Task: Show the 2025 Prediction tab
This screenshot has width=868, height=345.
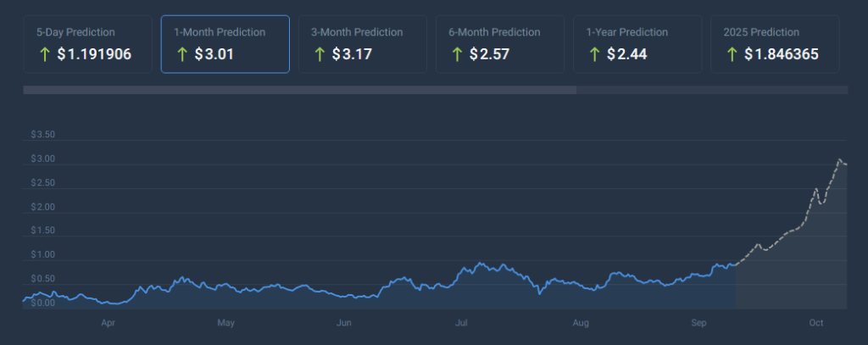Action: tap(775, 44)
